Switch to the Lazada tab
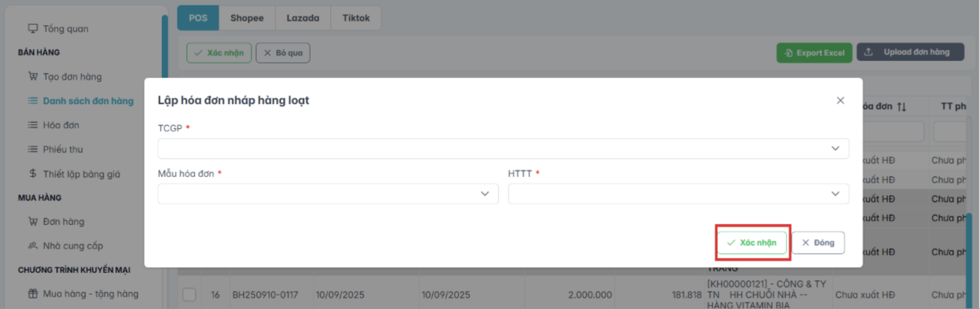980x309 pixels. (302, 18)
